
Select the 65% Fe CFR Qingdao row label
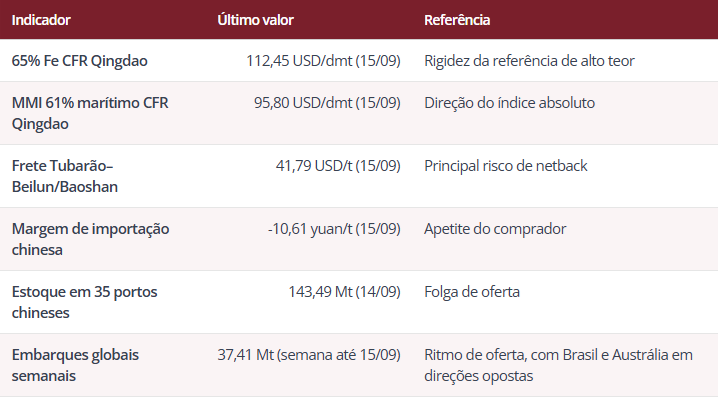tap(80, 61)
